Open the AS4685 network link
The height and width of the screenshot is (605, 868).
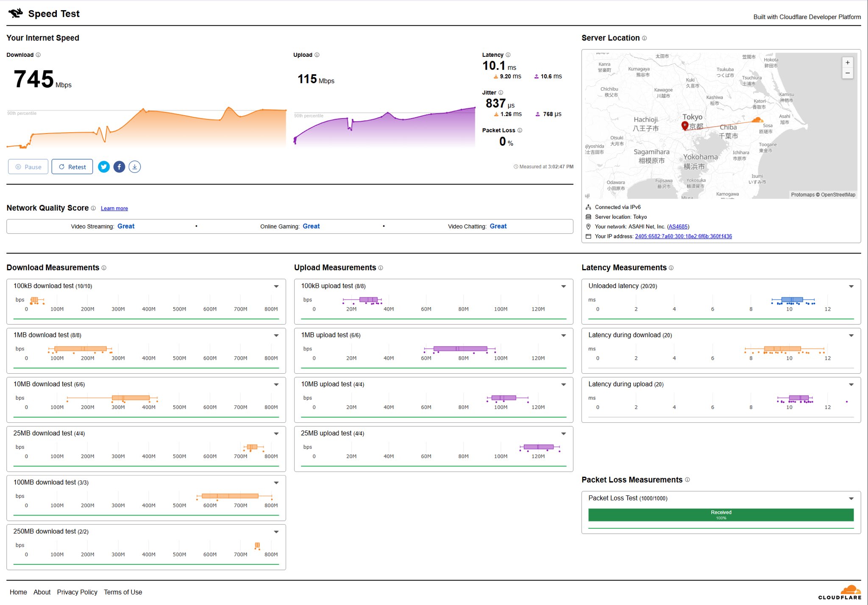[x=678, y=227]
